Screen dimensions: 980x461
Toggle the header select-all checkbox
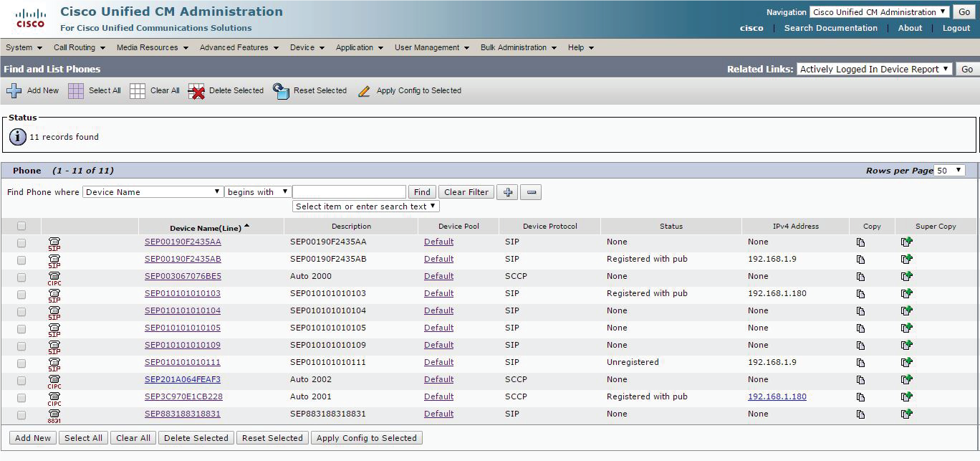(21, 226)
